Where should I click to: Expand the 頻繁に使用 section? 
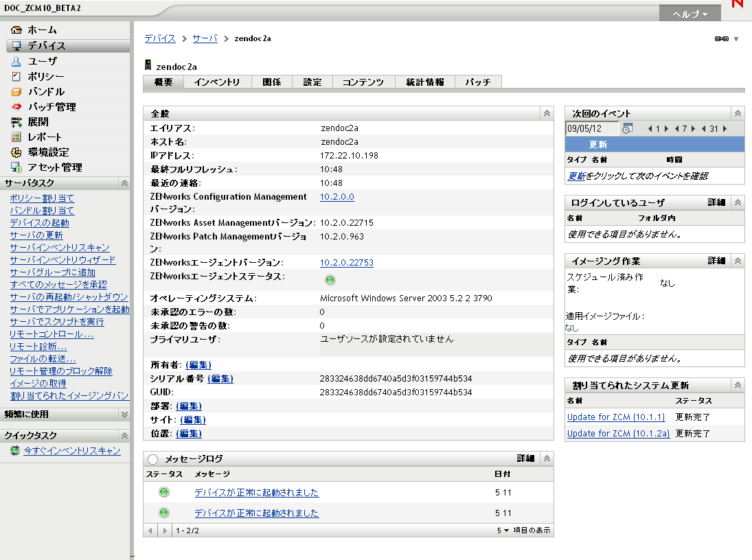click(124, 415)
